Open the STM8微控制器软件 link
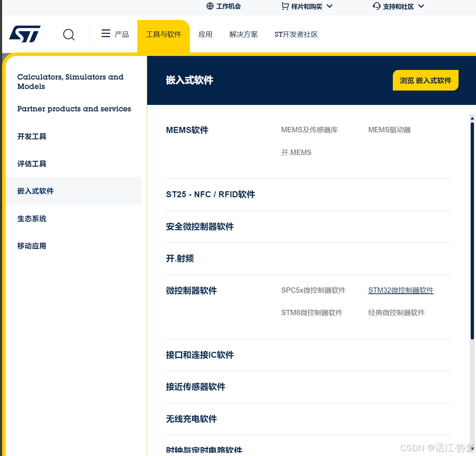Viewport: 476px width, 456px height. coord(312,313)
